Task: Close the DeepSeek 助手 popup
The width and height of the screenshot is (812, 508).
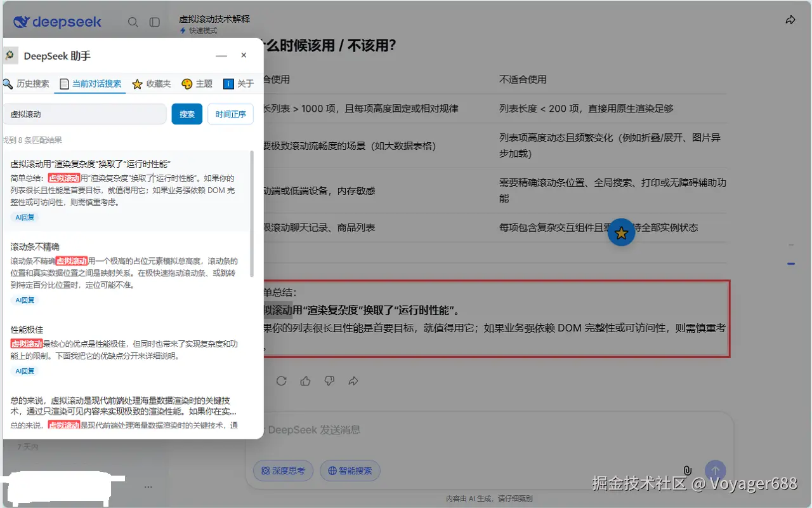Action: (244, 55)
